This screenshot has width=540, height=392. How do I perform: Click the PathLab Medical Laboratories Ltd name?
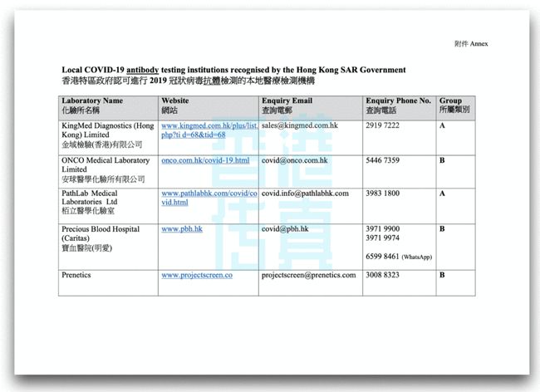coord(90,202)
